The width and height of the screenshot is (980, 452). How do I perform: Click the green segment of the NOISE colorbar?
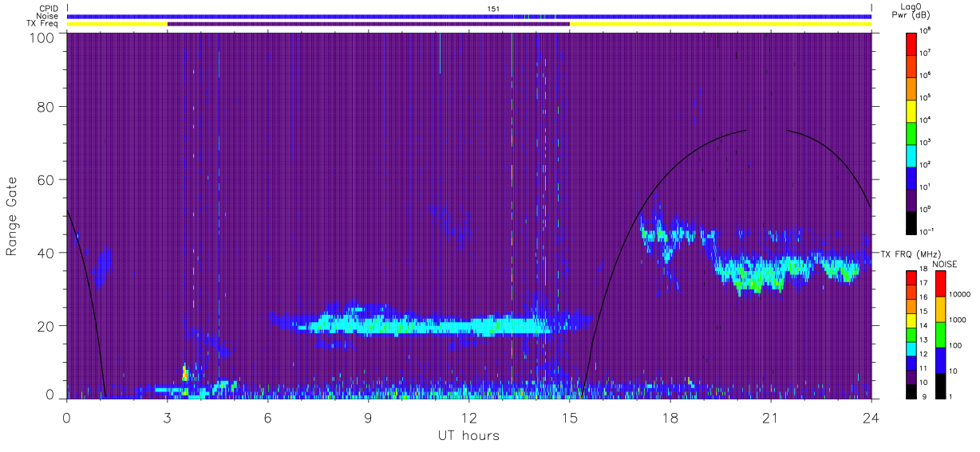coord(940,334)
